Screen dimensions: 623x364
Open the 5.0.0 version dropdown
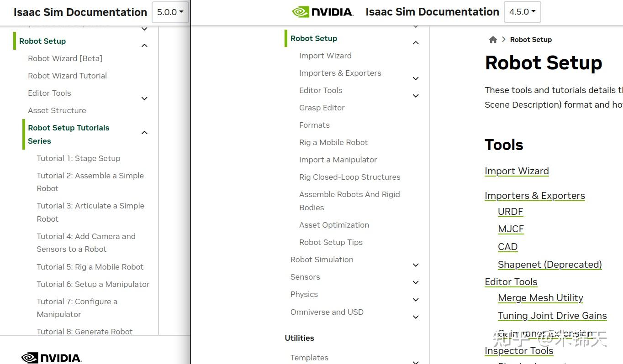(170, 12)
